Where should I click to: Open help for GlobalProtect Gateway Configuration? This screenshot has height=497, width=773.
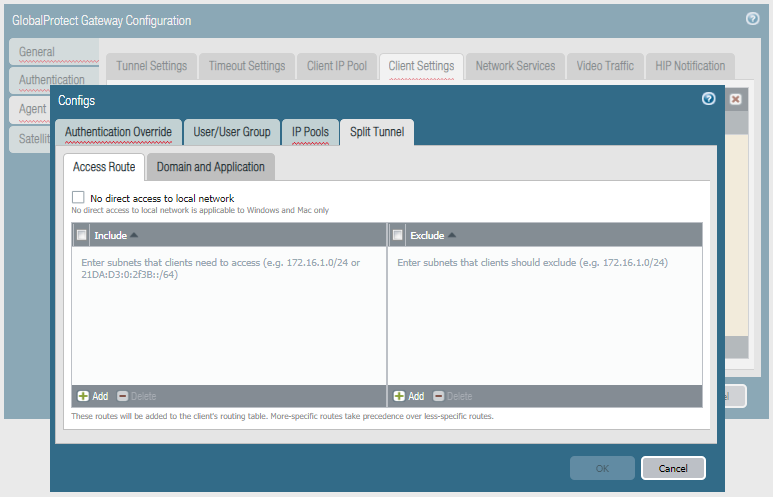[x=752, y=19]
